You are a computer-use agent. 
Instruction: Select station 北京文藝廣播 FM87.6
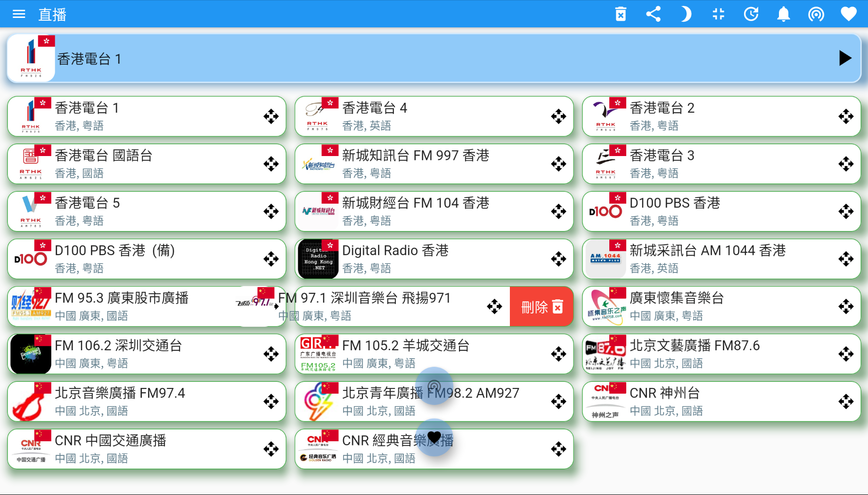[721, 354]
